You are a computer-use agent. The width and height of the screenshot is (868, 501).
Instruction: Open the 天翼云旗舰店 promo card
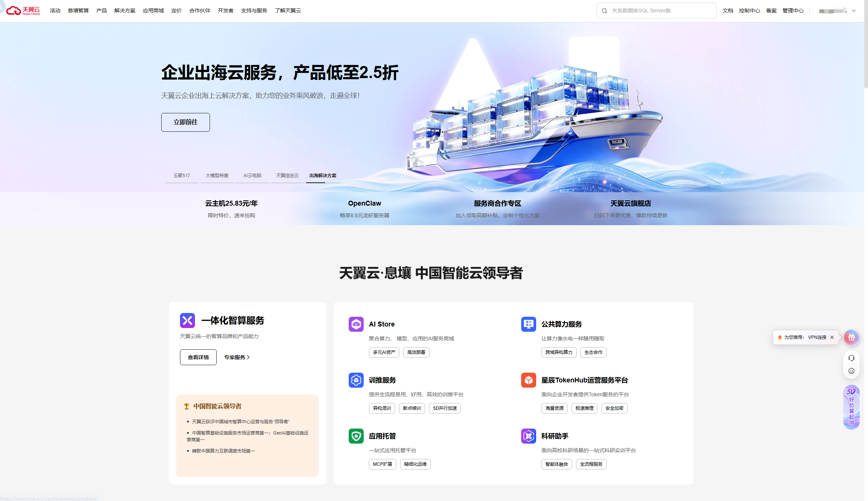tap(631, 209)
